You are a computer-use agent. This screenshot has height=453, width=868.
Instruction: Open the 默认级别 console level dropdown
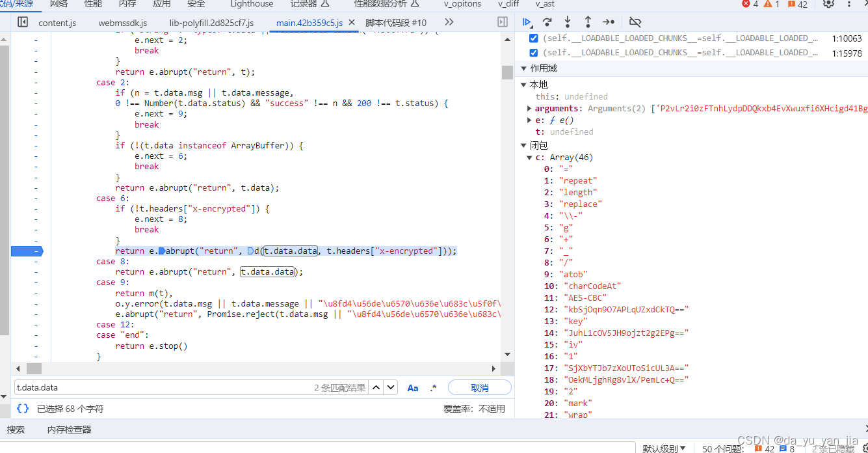coord(663,448)
